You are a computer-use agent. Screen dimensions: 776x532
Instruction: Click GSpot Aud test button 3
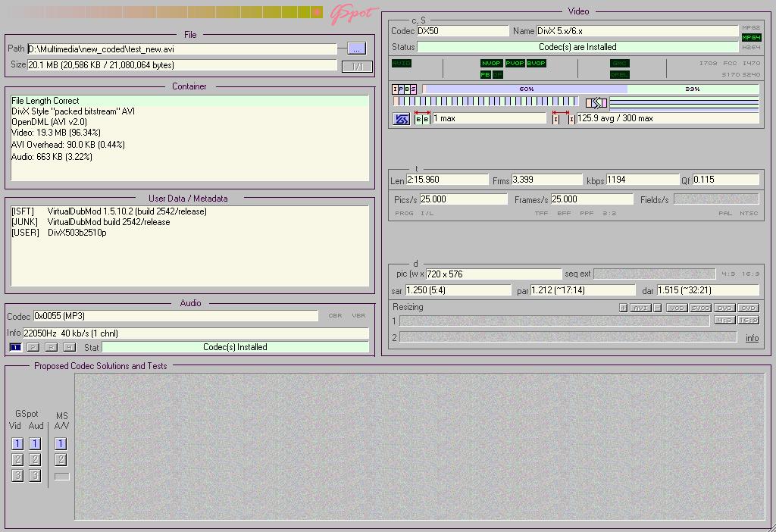35,476
